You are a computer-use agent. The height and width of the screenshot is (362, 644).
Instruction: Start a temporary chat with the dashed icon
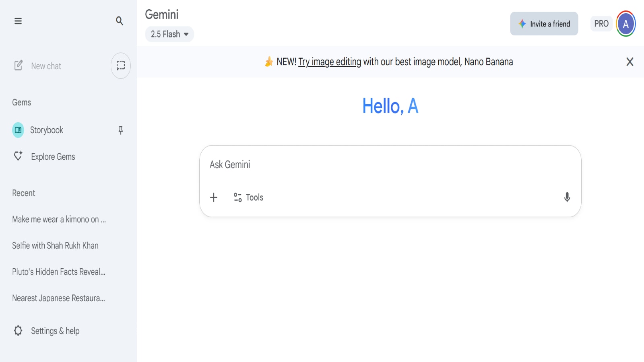(x=121, y=66)
